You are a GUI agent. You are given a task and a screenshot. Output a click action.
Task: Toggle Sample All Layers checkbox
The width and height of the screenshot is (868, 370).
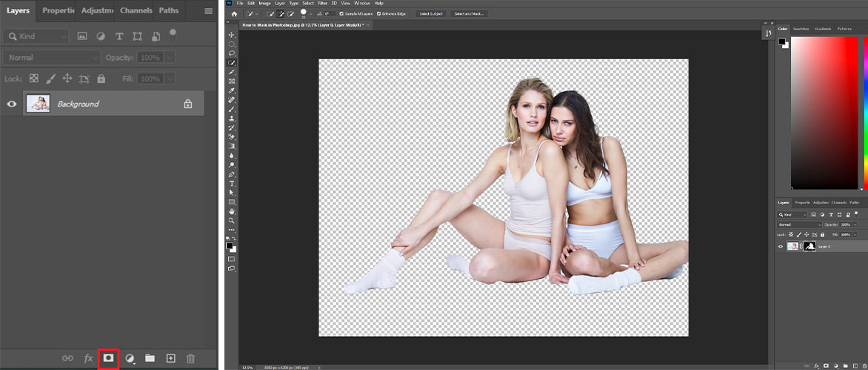(341, 14)
